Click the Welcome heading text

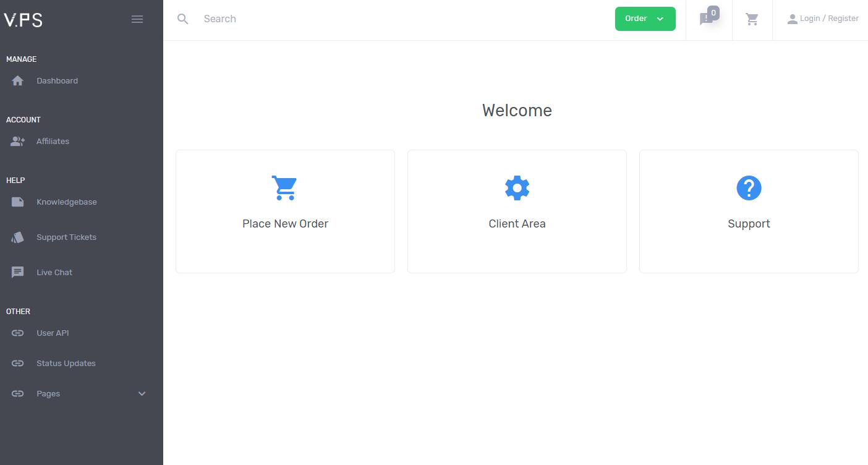click(517, 111)
